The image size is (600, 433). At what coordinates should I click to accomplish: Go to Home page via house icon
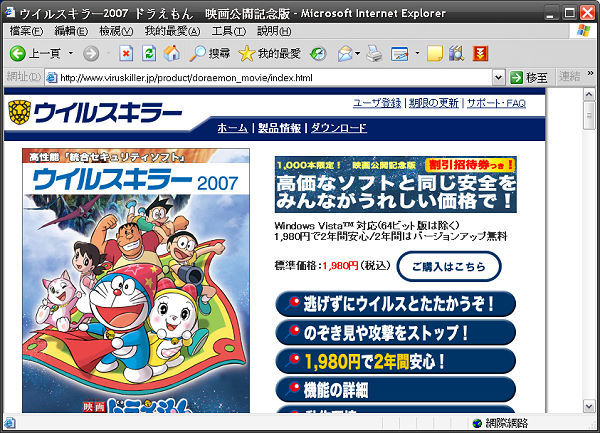click(x=171, y=53)
